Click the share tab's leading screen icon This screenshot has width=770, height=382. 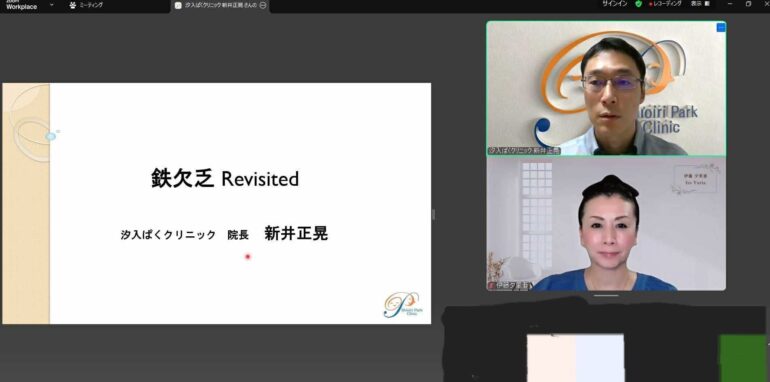[178, 5]
